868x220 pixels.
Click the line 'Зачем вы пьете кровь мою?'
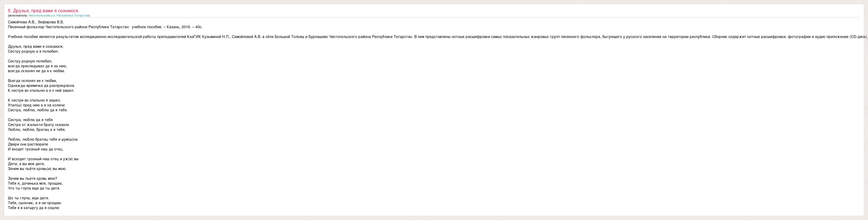[32, 178]
